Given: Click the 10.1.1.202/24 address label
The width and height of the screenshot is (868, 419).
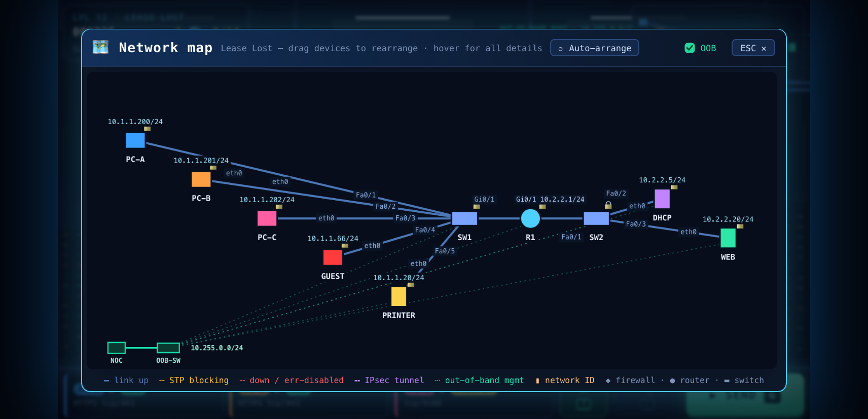Looking at the screenshot, I should (267, 200).
